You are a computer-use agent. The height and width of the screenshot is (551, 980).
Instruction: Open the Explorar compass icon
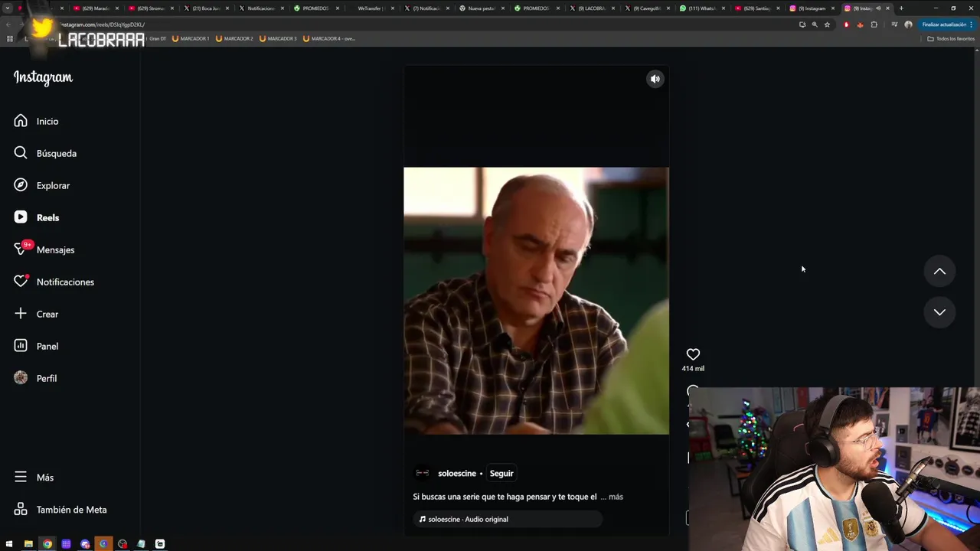21,185
